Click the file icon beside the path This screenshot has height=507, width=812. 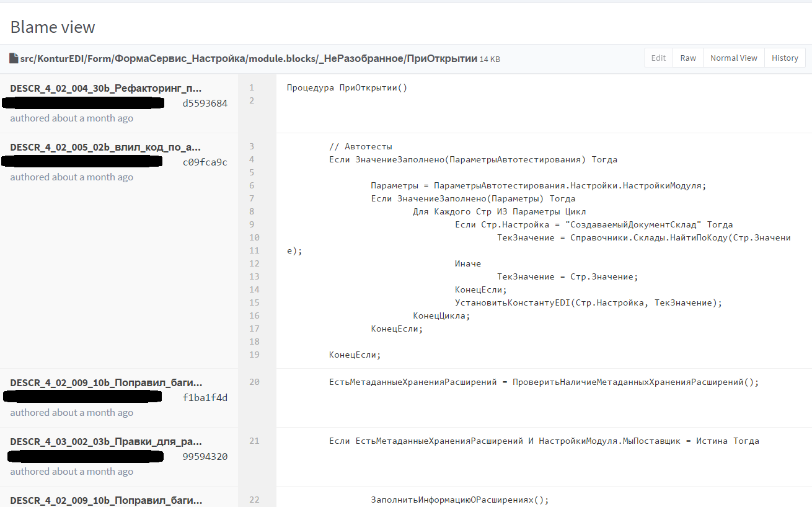click(x=14, y=58)
